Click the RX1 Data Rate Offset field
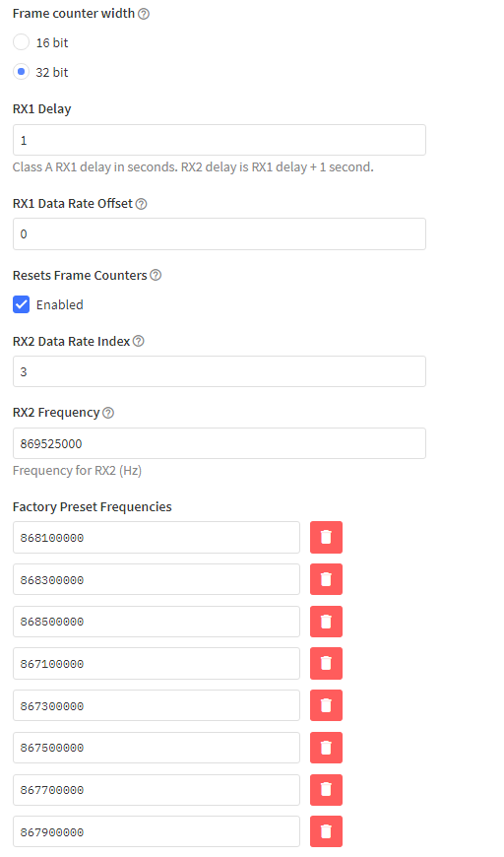504x857 pixels. [x=219, y=233]
